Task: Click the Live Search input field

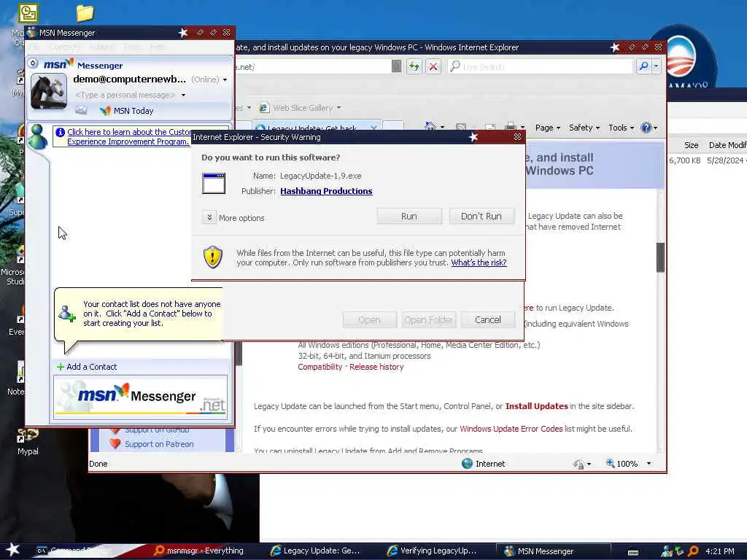Action: tap(541, 66)
